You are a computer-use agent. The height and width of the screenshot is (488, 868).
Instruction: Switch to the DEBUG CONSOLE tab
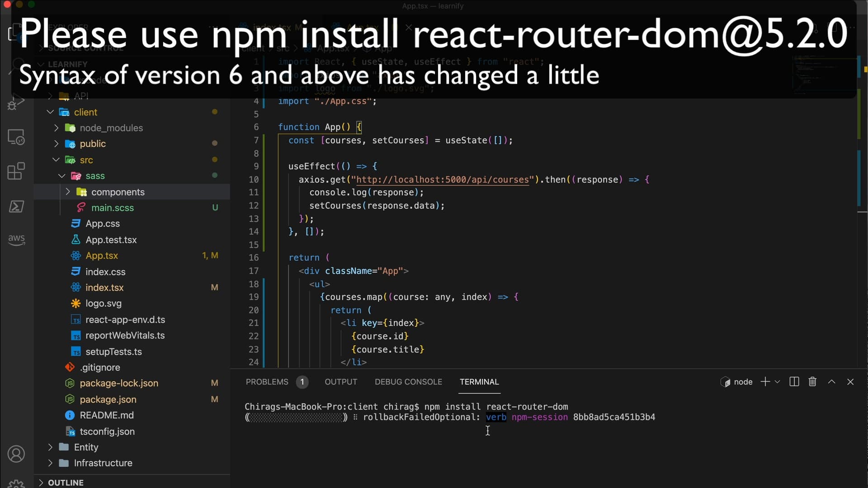click(408, 382)
